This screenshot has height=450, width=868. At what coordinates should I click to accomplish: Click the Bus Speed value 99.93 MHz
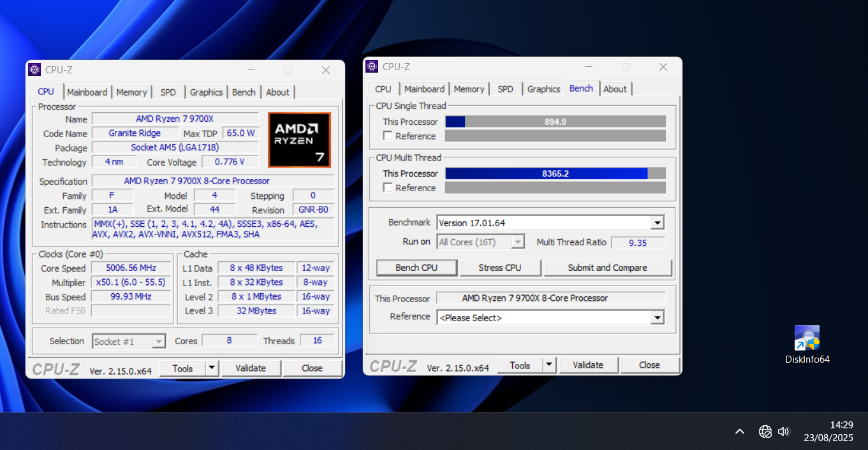(132, 296)
